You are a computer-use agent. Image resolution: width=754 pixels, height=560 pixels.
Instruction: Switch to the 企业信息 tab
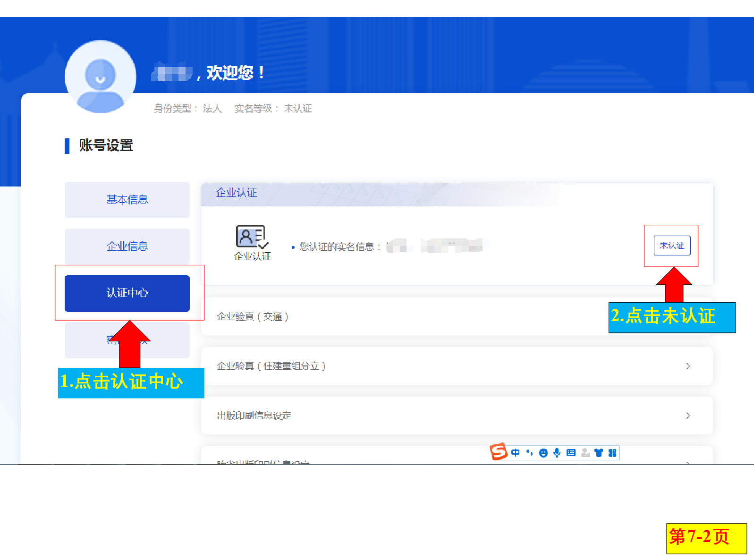pyautogui.click(x=127, y=246)
